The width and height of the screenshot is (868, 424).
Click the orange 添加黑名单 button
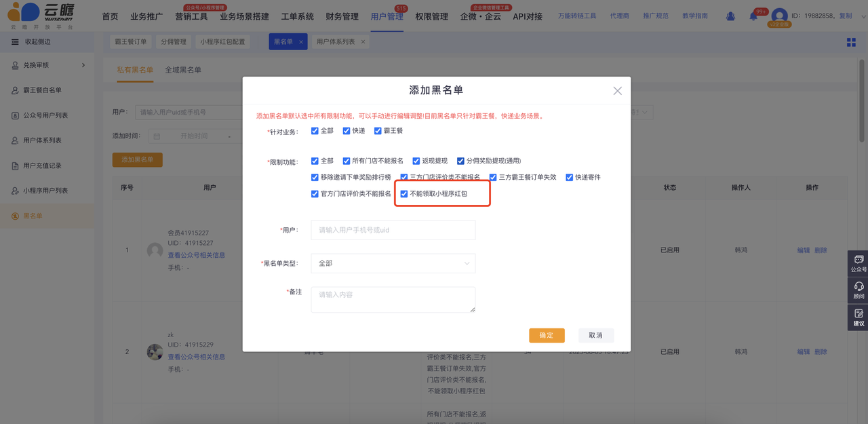(x=138, y=159)
